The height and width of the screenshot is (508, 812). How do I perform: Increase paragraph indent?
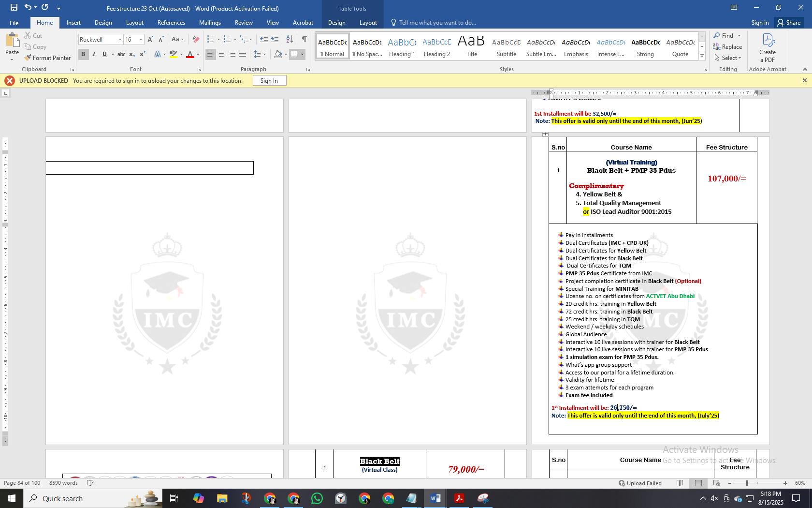(x=275, y=39)
